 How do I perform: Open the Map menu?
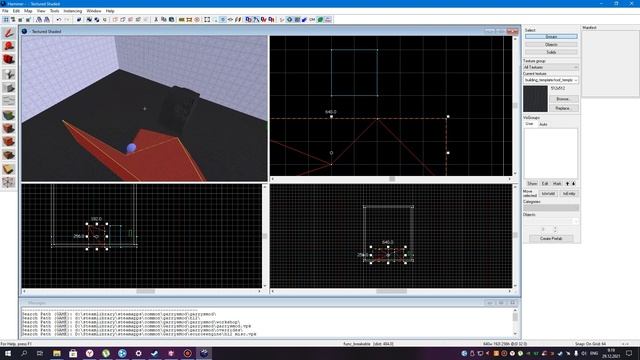28,11
